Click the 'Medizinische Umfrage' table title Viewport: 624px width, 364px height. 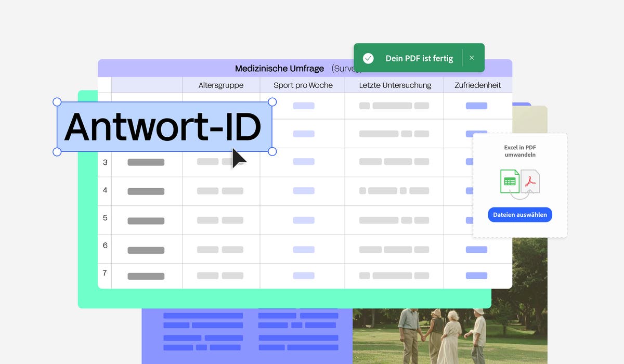279,69
